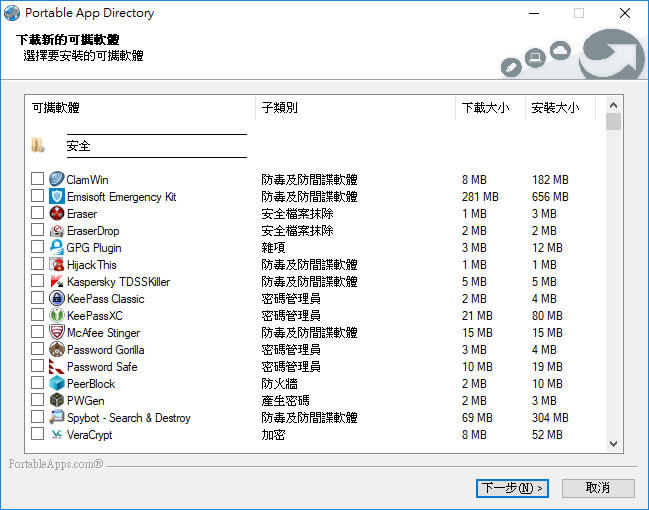
Task: Click the VeraCrypt app icon
Action: [x=57, y=434]
